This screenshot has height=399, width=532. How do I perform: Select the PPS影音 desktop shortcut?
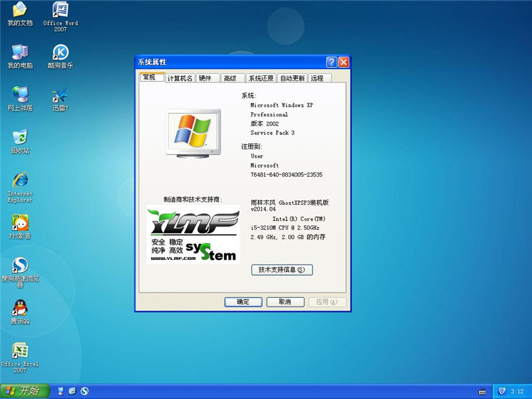20,227
